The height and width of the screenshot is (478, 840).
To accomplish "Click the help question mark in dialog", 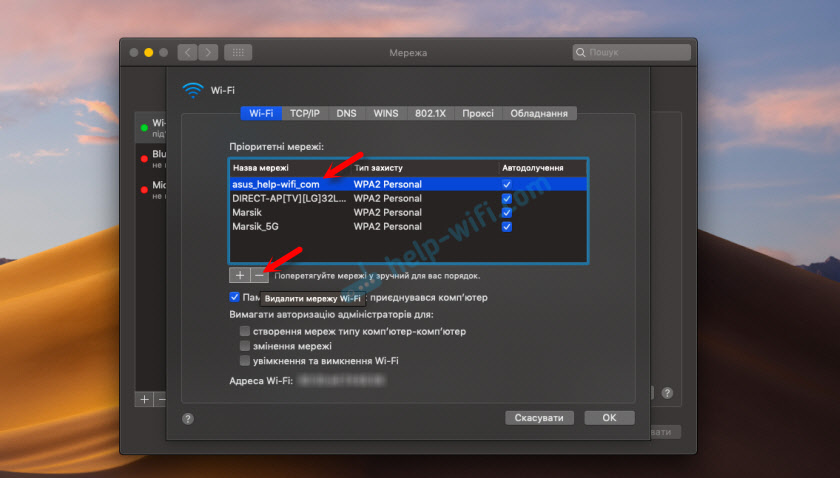I will (188, 419).
